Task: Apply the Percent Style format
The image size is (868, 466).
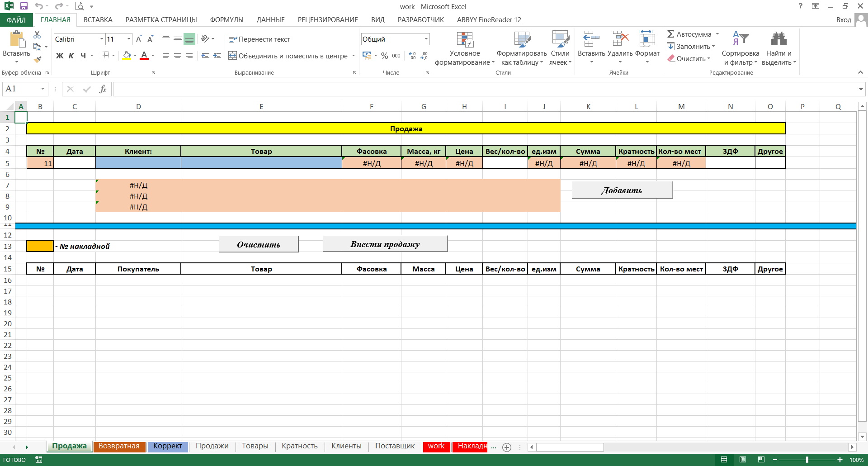Action: pyautogui.click(x=384, y=56)
